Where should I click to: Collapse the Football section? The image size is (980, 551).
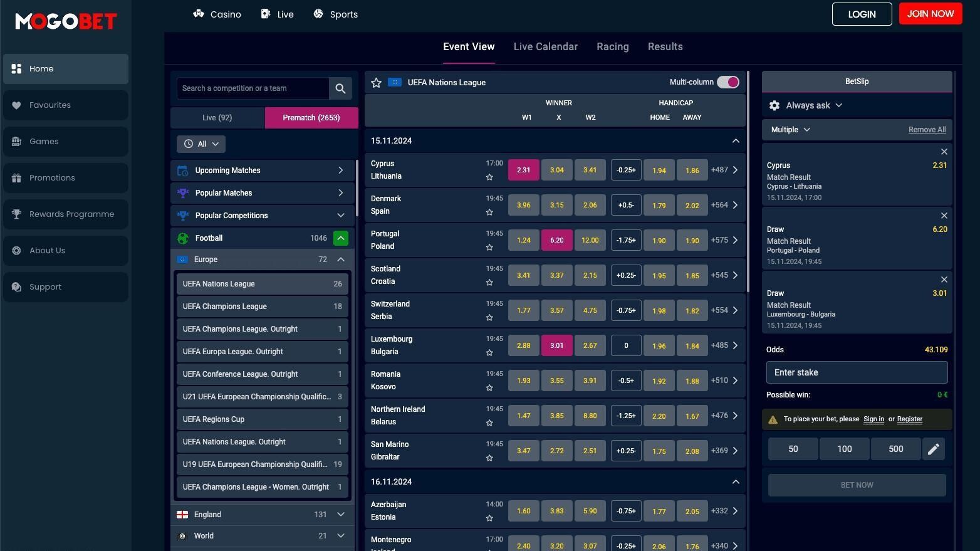(341, 238)
